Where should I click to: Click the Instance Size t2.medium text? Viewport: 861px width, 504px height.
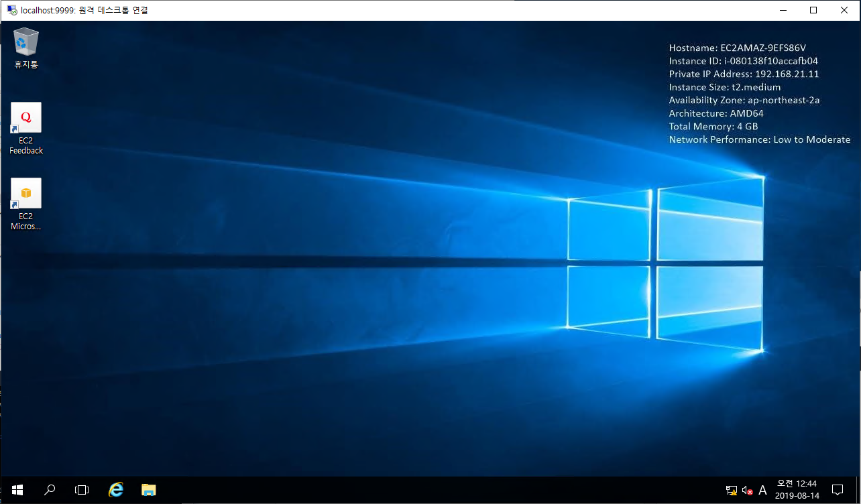click(725, 87)
